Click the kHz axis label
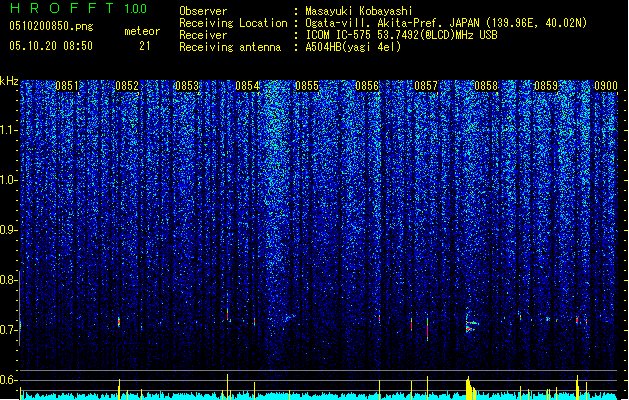629x400 pixels. pyautogui.click(x=9, y=81)
